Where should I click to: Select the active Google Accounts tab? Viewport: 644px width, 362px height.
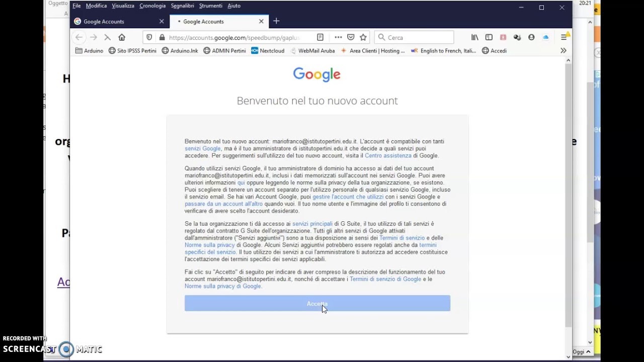tap(219, 22)
